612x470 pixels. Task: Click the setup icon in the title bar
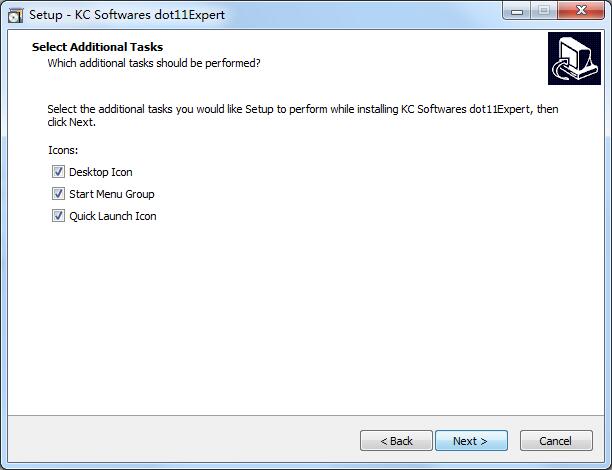[15, 15]
